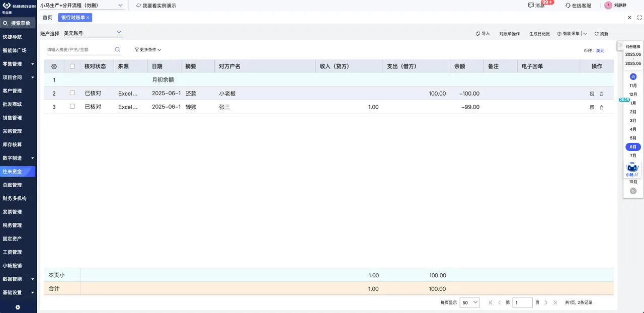
Task: Click 导入 import button
Action: (x=482, y=34)
